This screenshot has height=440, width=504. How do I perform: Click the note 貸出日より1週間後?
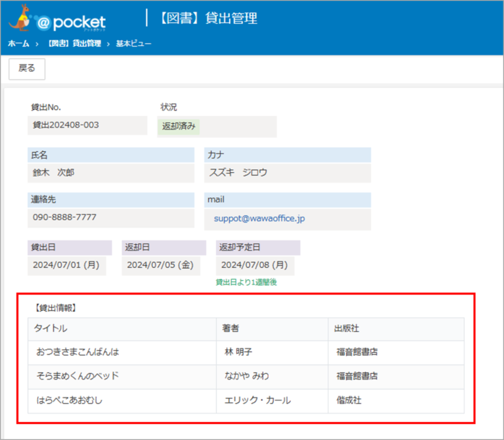246,282
